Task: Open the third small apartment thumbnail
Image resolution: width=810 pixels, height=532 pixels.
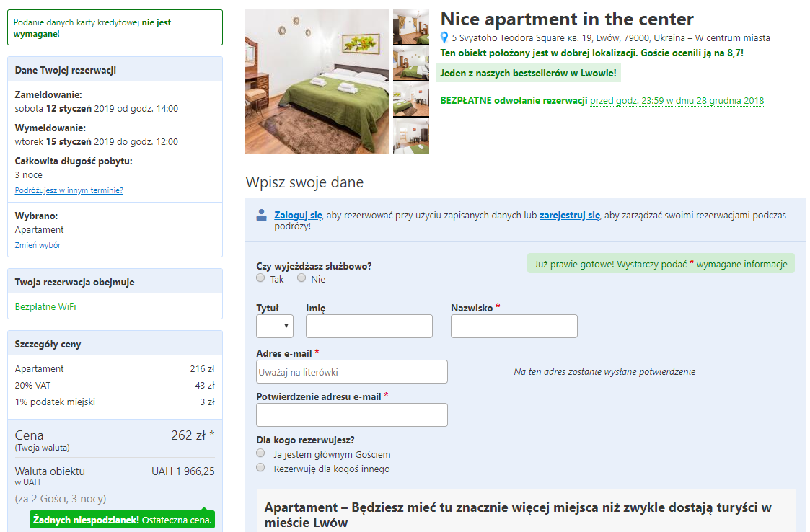Action: pyautogui.click(x=411, y=99)
